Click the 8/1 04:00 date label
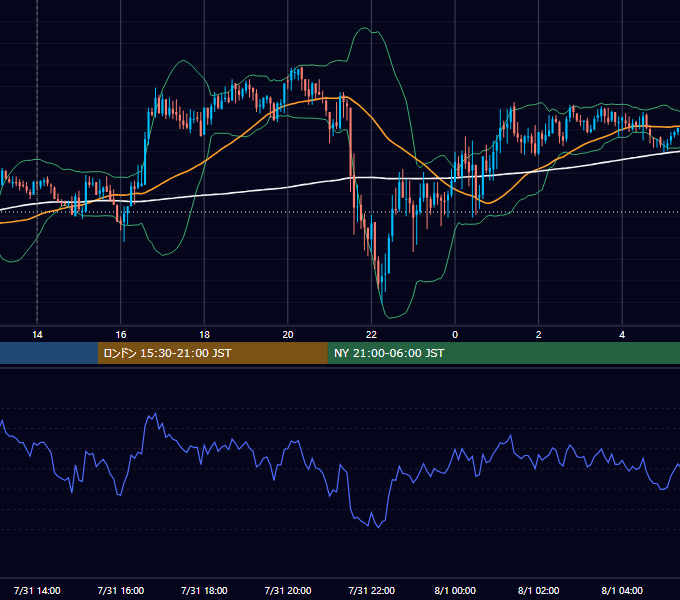 pyautogui.click(x=622, y=590)
